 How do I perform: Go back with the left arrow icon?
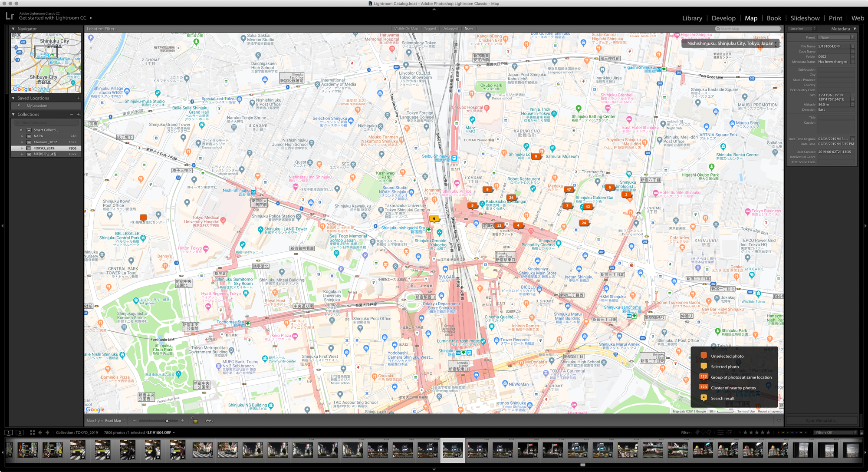click(40, 432)
